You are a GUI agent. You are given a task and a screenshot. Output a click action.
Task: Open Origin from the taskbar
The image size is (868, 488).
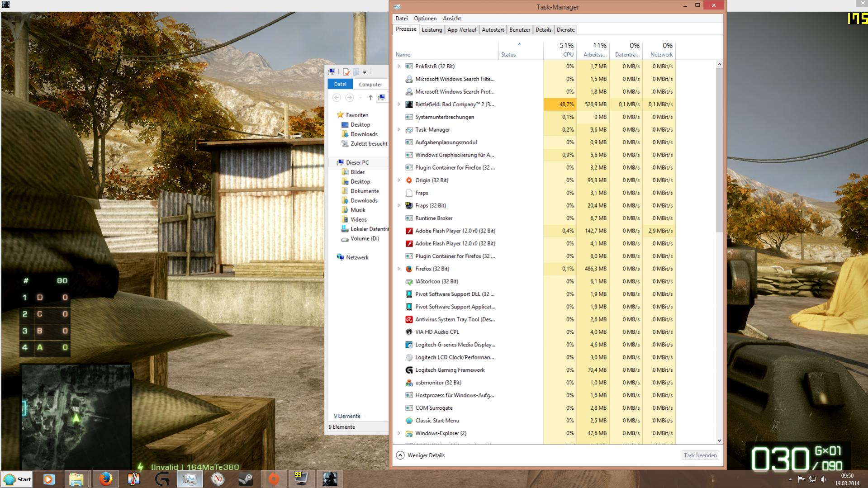[274, 479]
